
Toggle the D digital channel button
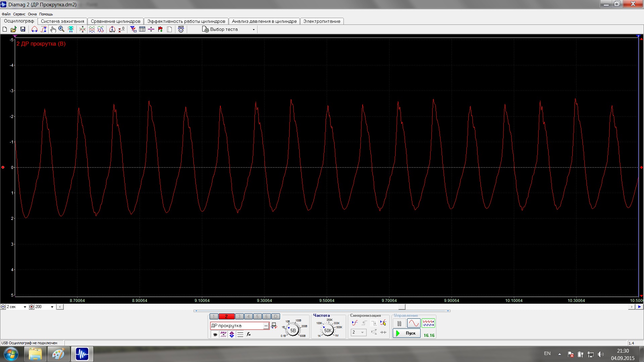tap(275, 316)
